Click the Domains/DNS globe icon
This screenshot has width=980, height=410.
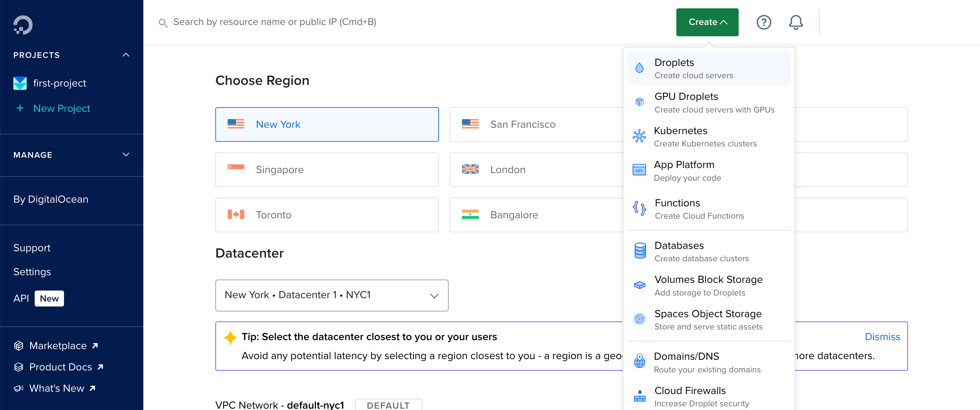coord(640,361)
